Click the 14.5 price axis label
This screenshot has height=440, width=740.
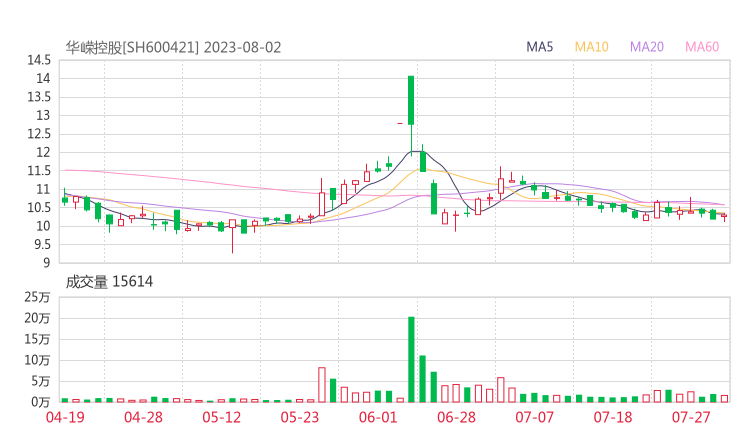pos(39,60)
